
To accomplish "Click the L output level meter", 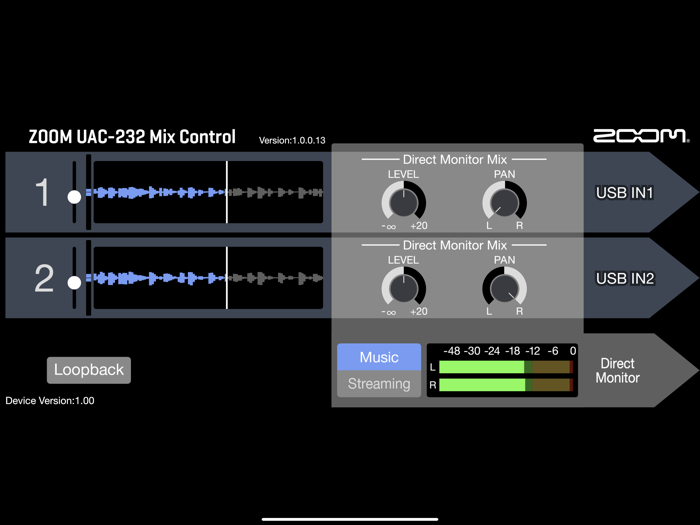I will 506,367.
